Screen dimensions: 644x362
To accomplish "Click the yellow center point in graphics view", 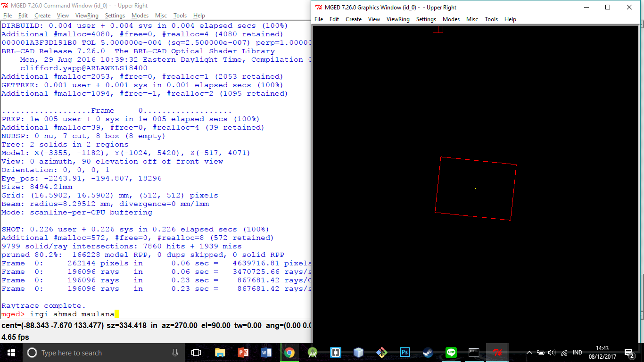I will pos(476,189).
